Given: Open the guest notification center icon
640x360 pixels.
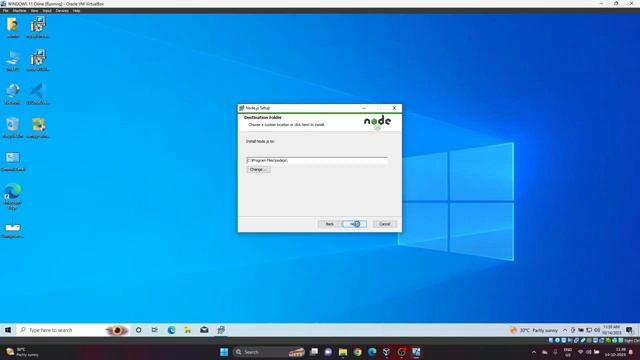Looking at the screenshot, I should click(x=629, y=330).
